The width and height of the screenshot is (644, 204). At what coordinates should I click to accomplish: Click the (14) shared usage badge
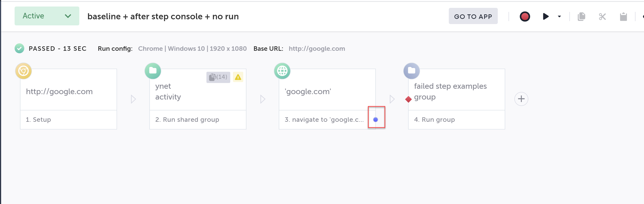(218, 77)
